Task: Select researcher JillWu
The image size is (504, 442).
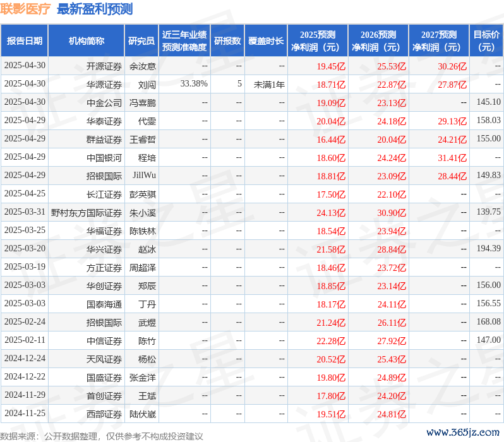Action: pyautogui.click(x=145, y=175)
